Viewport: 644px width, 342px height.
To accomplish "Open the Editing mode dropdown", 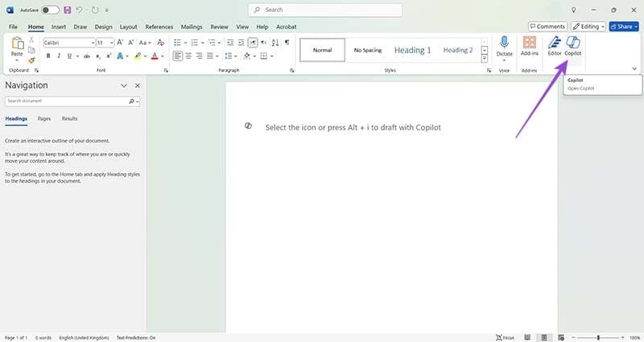I will pos(588,27).
